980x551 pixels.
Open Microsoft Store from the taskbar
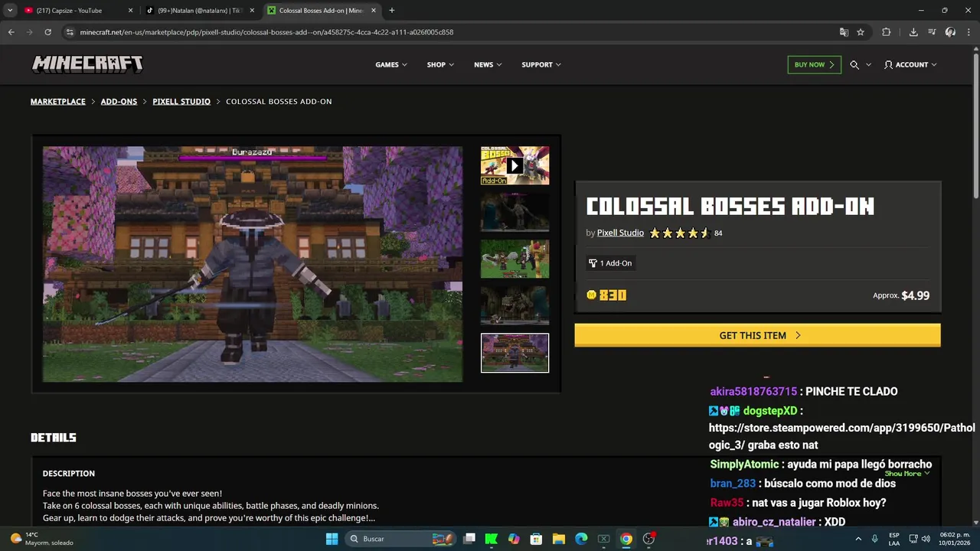537,539
